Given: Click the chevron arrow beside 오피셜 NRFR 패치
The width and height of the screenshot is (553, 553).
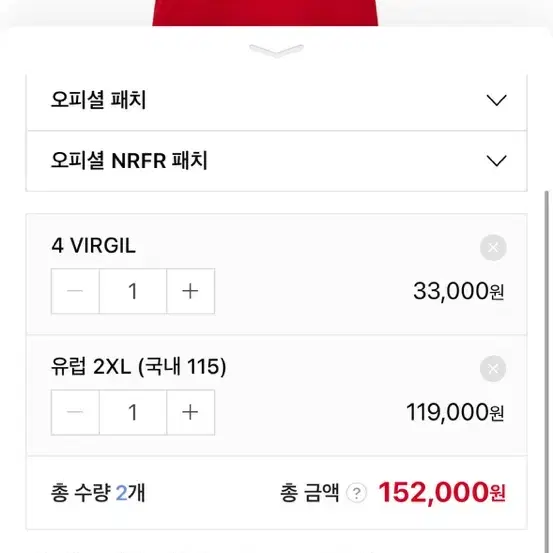Looking at the screenshot, I should tap(496, 161).
